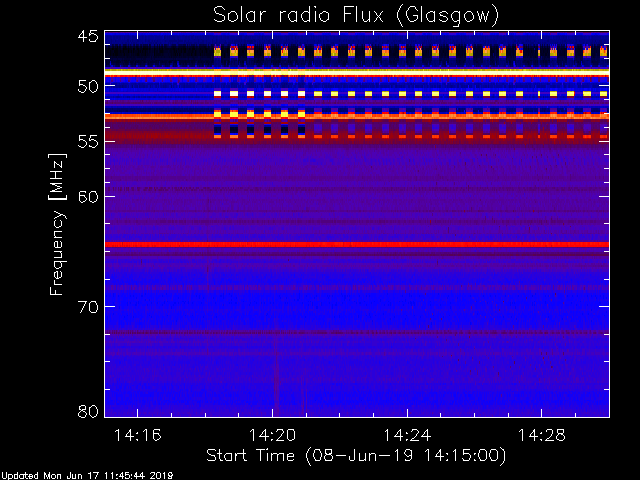
Task: Click the 60 MHz axis tick label
Action: [x=88, y=197]
